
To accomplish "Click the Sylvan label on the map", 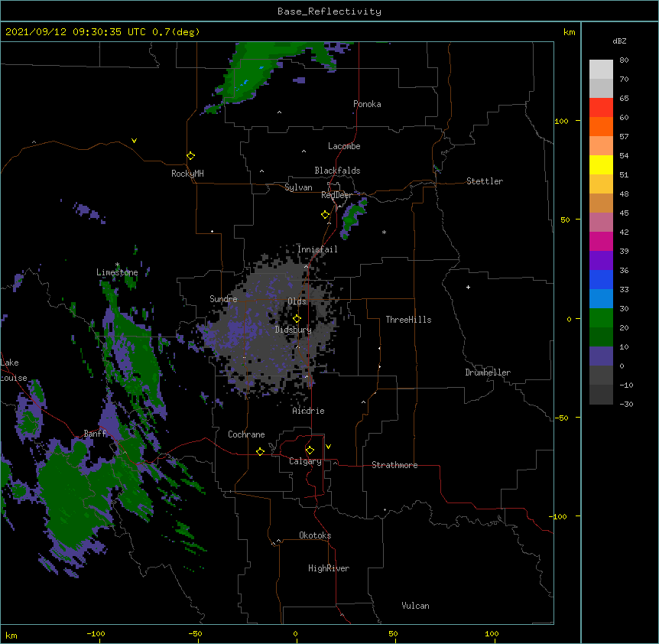I will click(x=298, y=187).
